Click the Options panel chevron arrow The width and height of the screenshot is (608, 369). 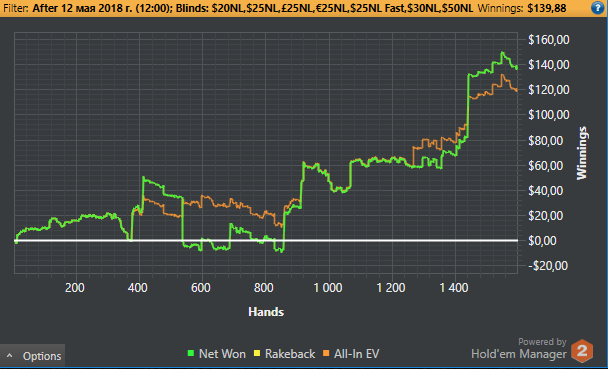[x=10, y=355]
